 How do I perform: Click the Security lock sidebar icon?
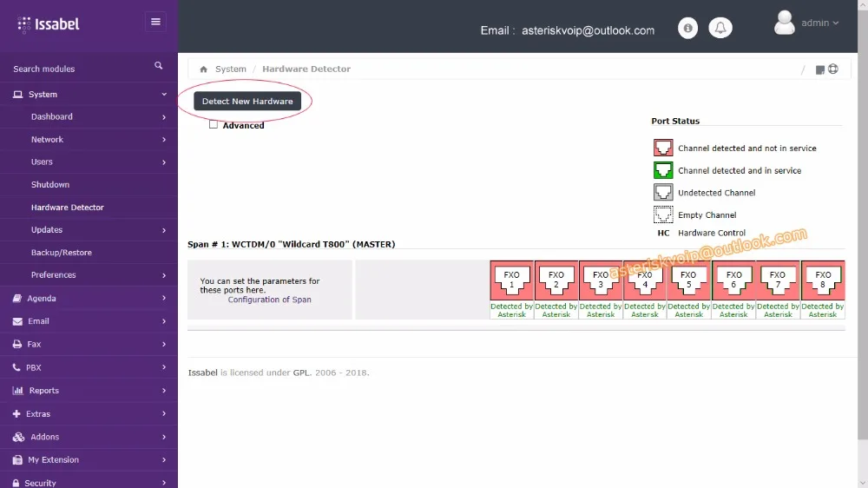pos(16,483)
